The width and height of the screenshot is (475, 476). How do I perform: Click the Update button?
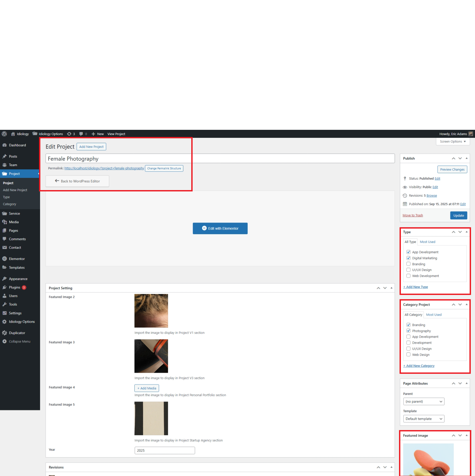pos(459,215)
